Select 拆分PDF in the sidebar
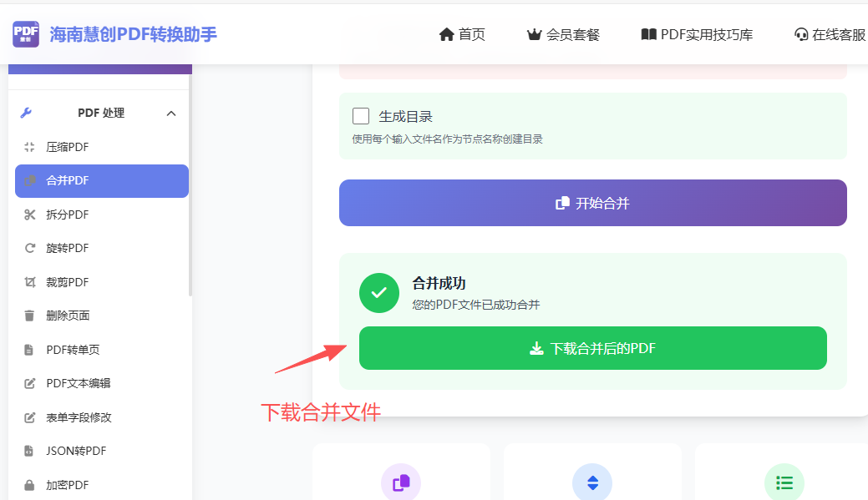 102,215
